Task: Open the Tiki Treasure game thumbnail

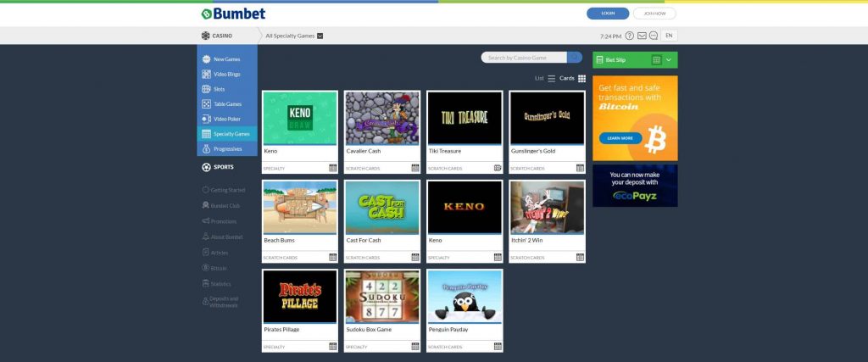Action: point(464,118)
